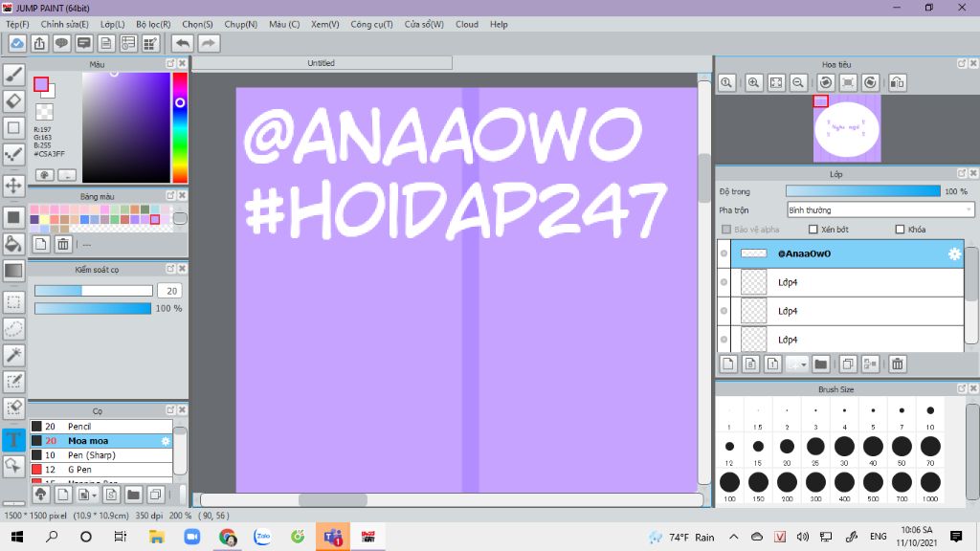The height and width of the screenshot is (551, 980).
Task: Open the Công cụ(T) menu
Action: 371,24
